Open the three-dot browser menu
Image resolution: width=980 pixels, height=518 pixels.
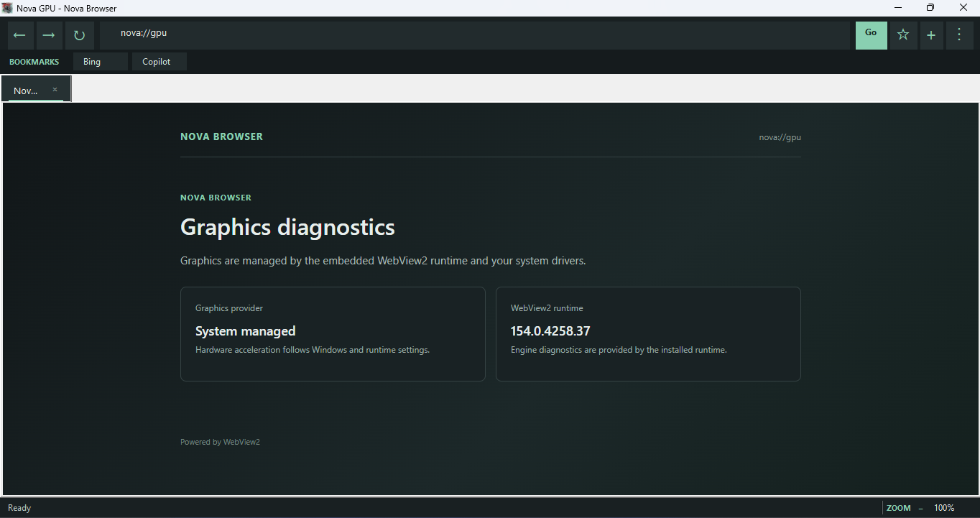tap(959, 35)
